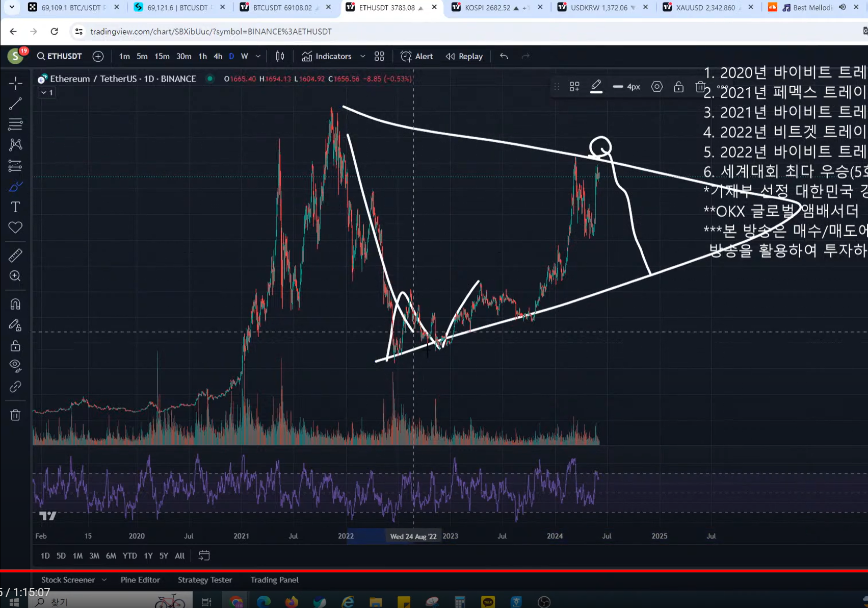Activate the zoom in tool

pos(15,276)
